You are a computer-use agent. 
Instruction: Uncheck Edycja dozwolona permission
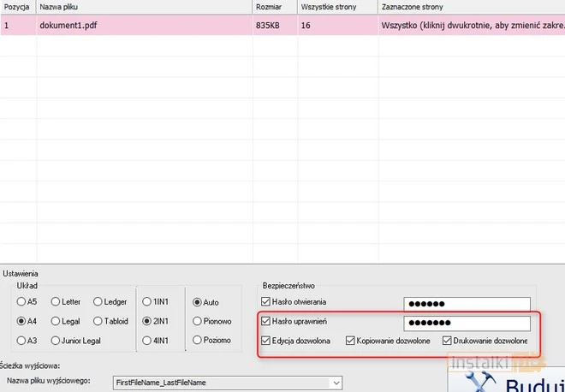(265, 341)
